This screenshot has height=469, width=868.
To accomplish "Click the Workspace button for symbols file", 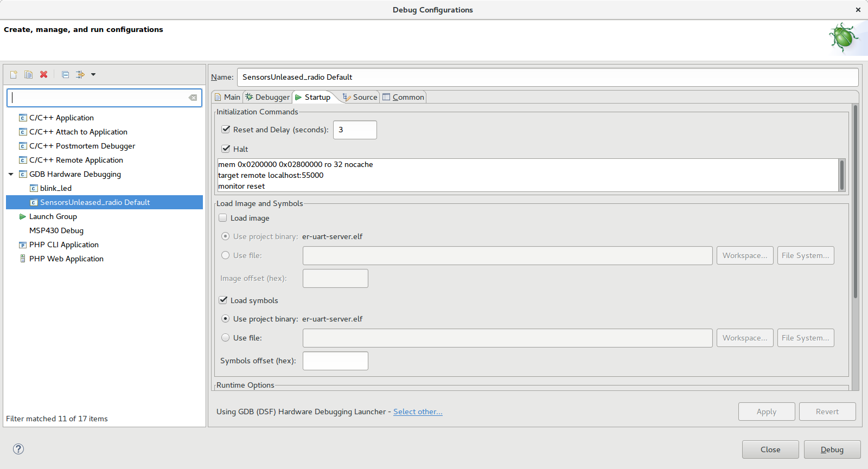I will [745, 338].
